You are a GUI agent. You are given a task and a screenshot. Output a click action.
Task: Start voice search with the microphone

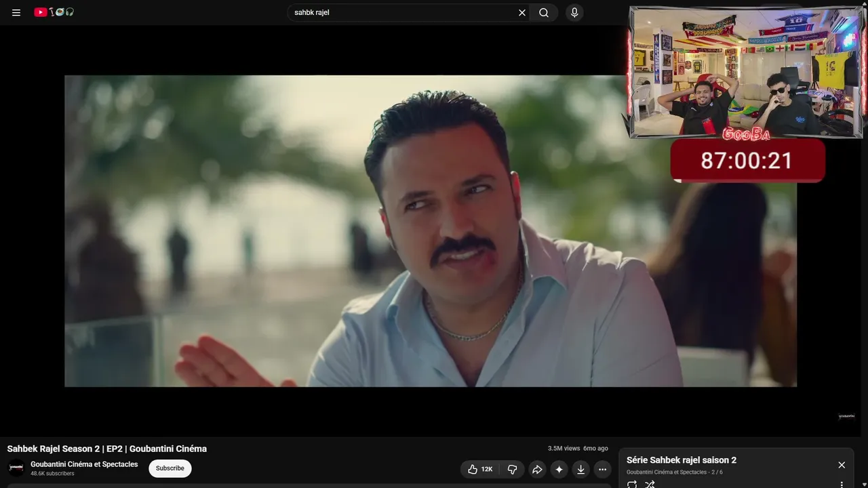click(x=574, y=12)
